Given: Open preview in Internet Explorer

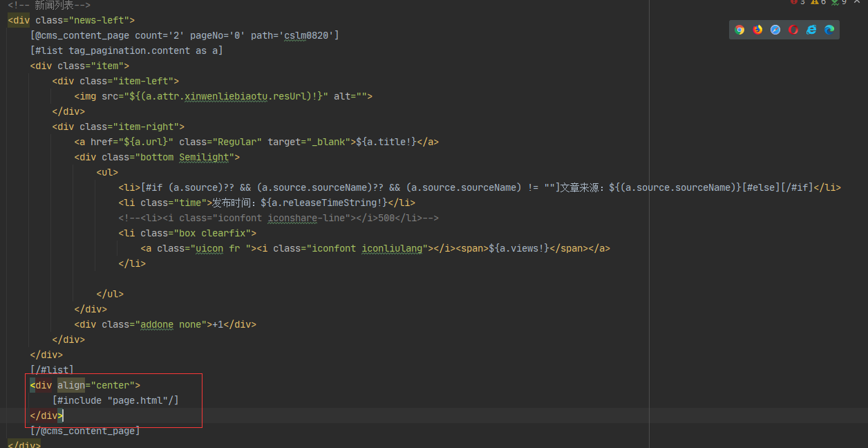Looking at the screenshot, I should pos(811,30).
